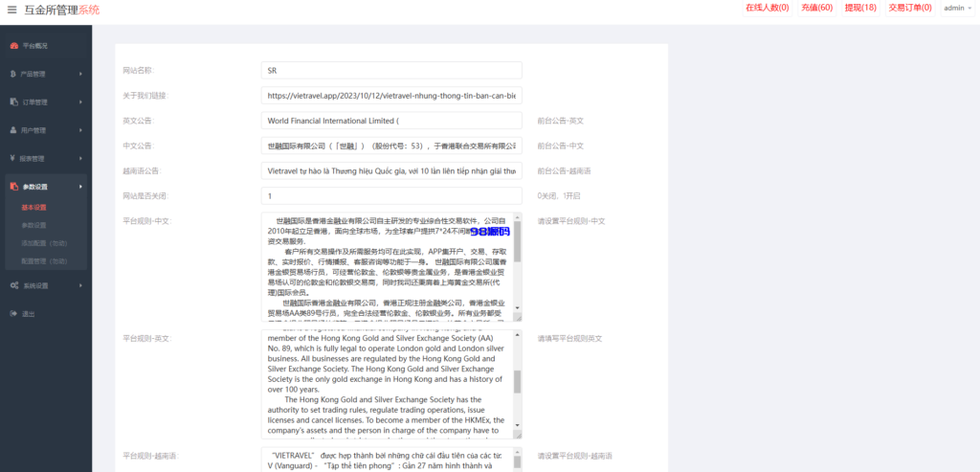This screenshot has width=980, height=472.
Task: Click scroll-up arrow of 平台规则-中文 textarea
Action: 517,217
